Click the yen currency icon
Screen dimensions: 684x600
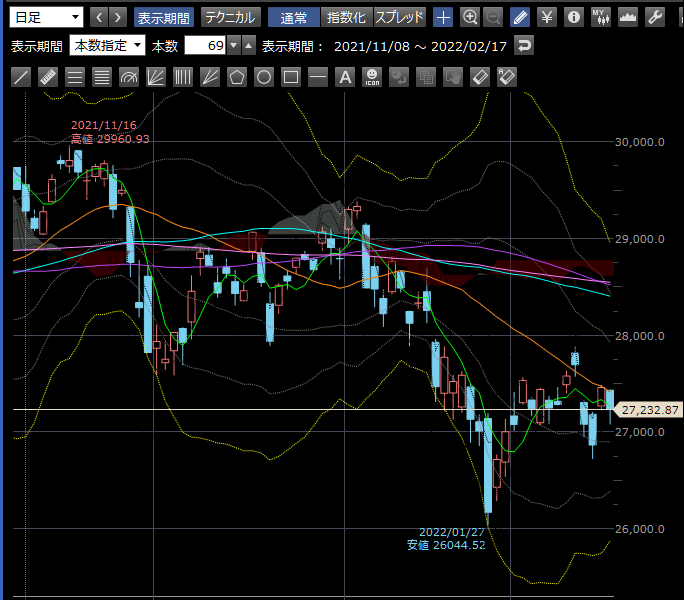(x=547, y=17)
